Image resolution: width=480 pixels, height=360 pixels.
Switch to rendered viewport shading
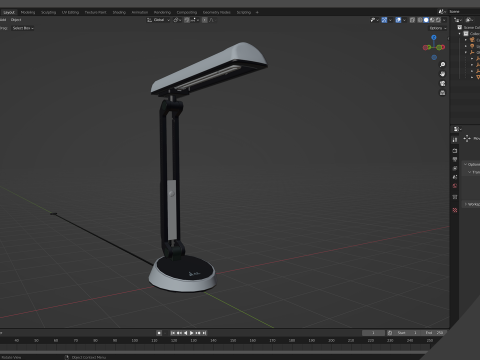(438, 20)
